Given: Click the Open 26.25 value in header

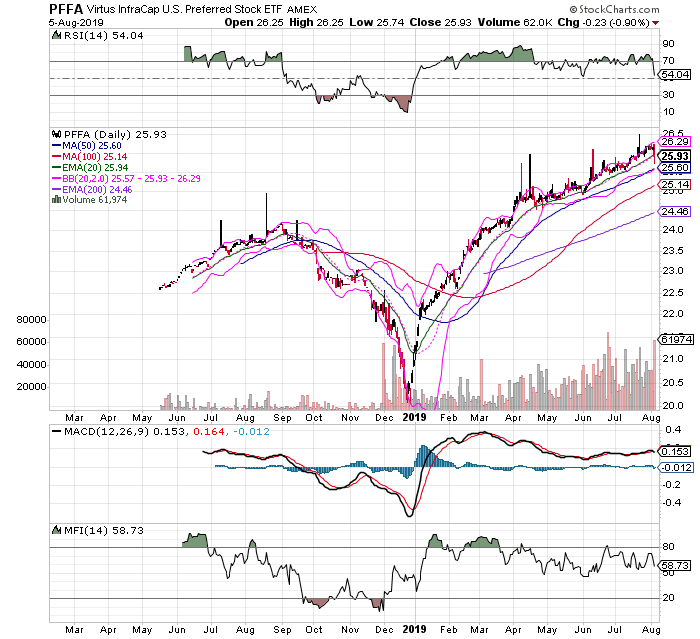Looking at the screenshot, I should (254, 22).
